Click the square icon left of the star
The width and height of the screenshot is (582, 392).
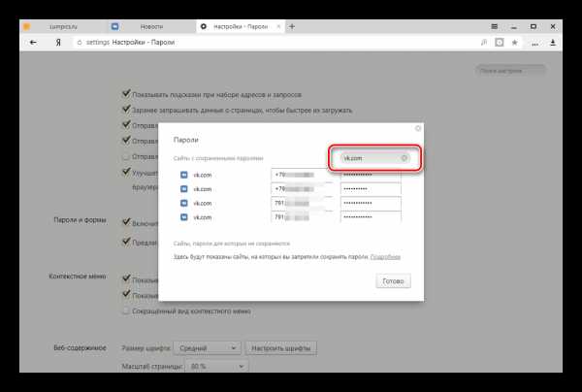click(500, 43)
